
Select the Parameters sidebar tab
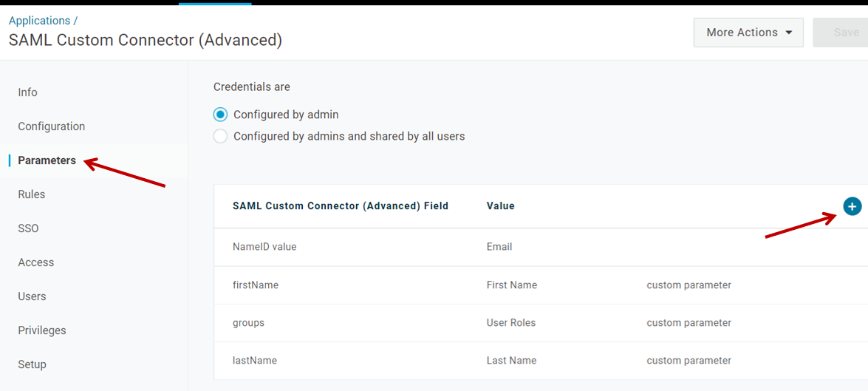[x=47, y=160]
